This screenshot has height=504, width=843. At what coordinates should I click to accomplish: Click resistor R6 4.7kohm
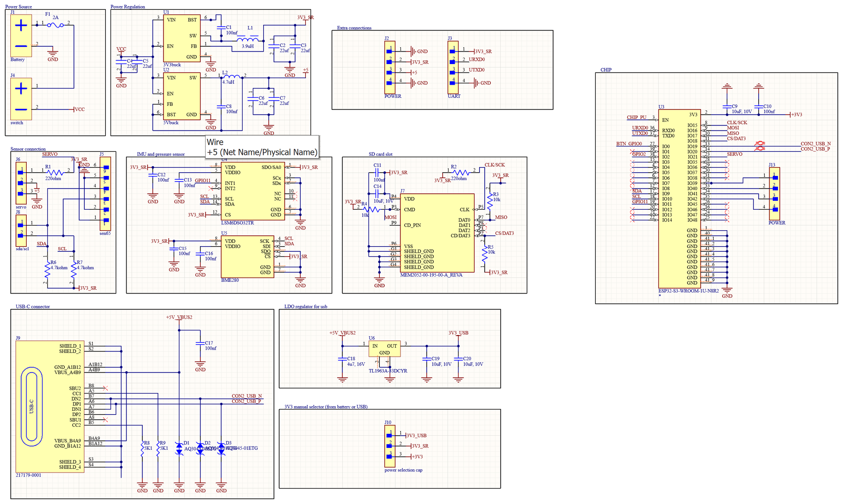[47, 270]
